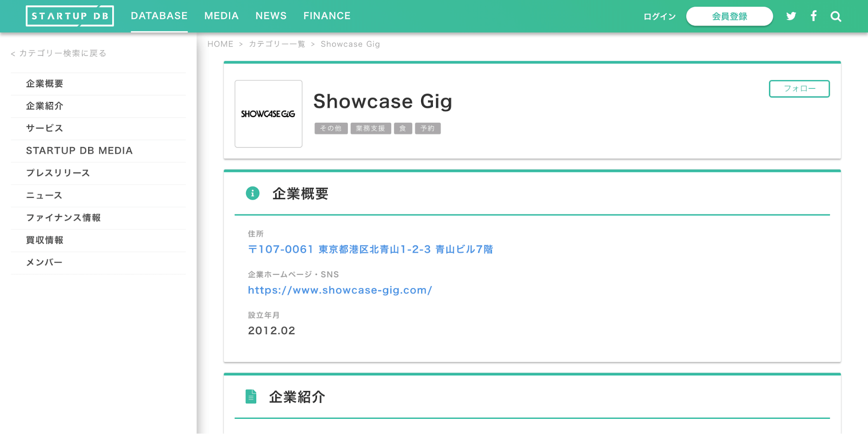Screen dimensions: 868x434
Task: Click the フォロー button
Action: pyautogui.click(x=799, y=89)
